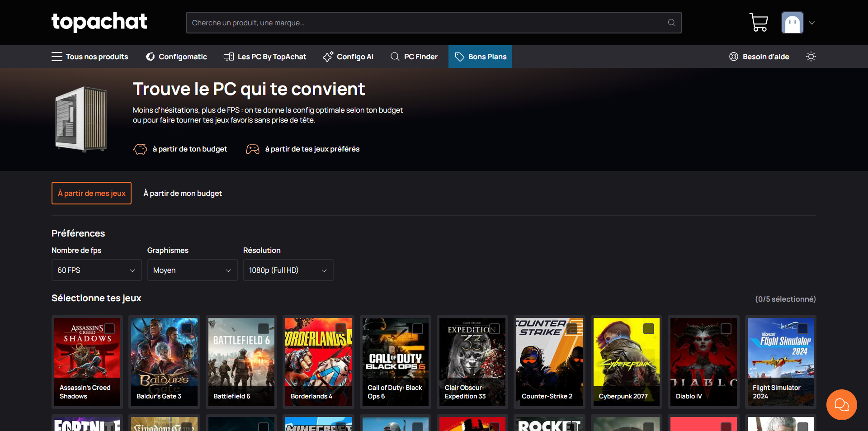Open the 60 FPS dropdown
The height and width of the screenshot is (431, 868).
[97, 270]
